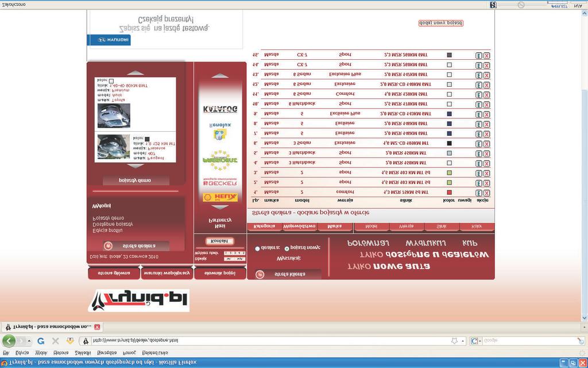This screenshot has height=368, width=588.
Task: Stop loading with the grey X toolbar icon
Action: [56, 341]
